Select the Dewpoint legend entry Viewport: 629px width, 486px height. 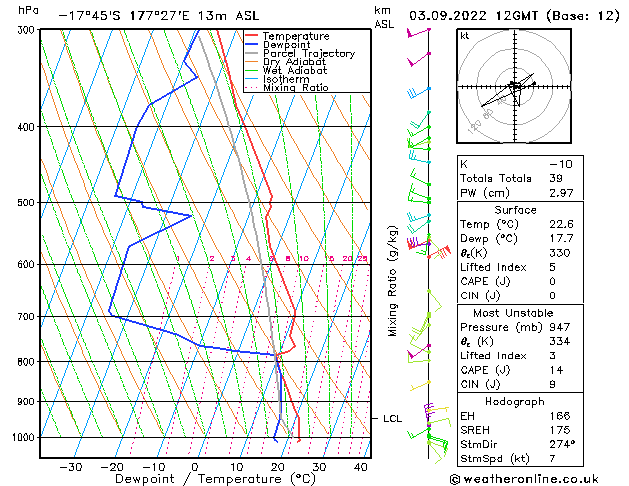pos(286,45)
